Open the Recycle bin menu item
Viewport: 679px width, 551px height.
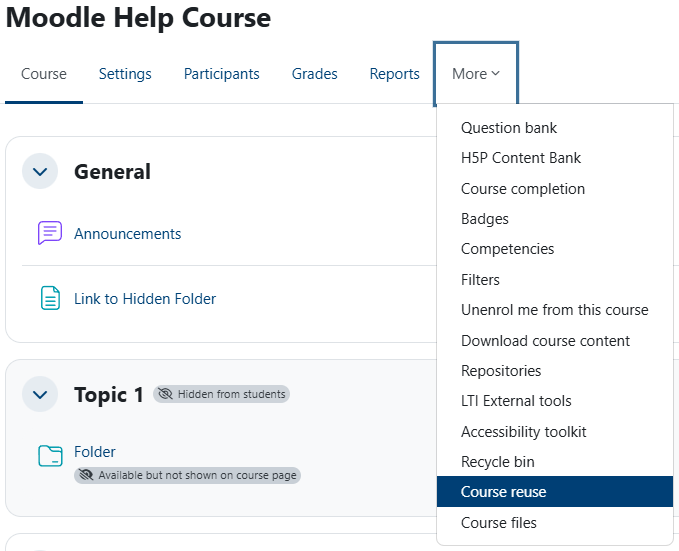pos(555,462)
